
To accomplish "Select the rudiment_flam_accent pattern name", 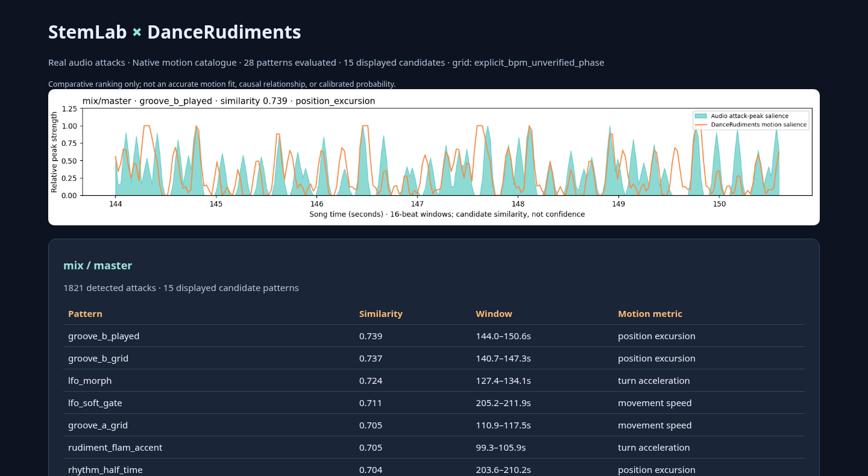I will (115, 448).
